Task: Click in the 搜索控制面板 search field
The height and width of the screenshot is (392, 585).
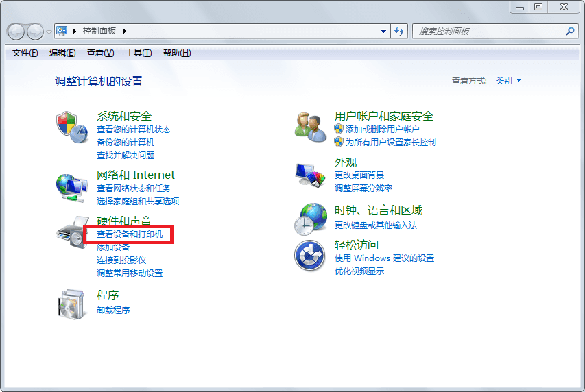Action: coord(488,32)
